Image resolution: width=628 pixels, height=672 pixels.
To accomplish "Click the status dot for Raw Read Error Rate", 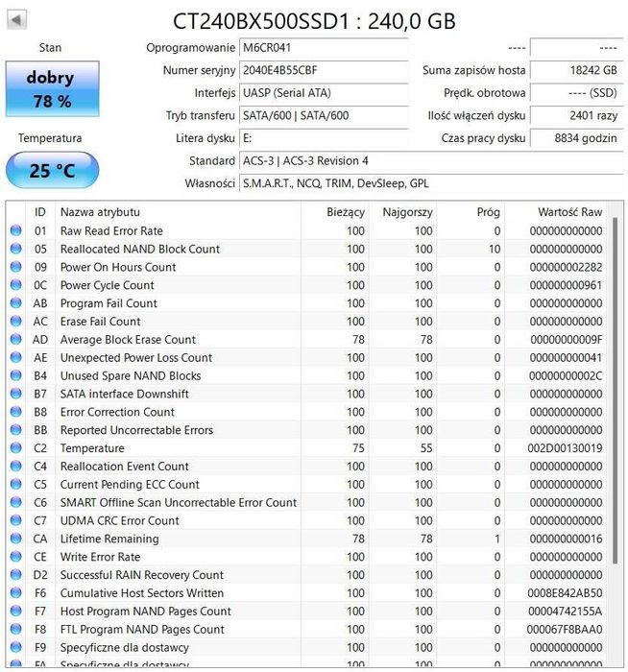I will [x=16, y=230].
